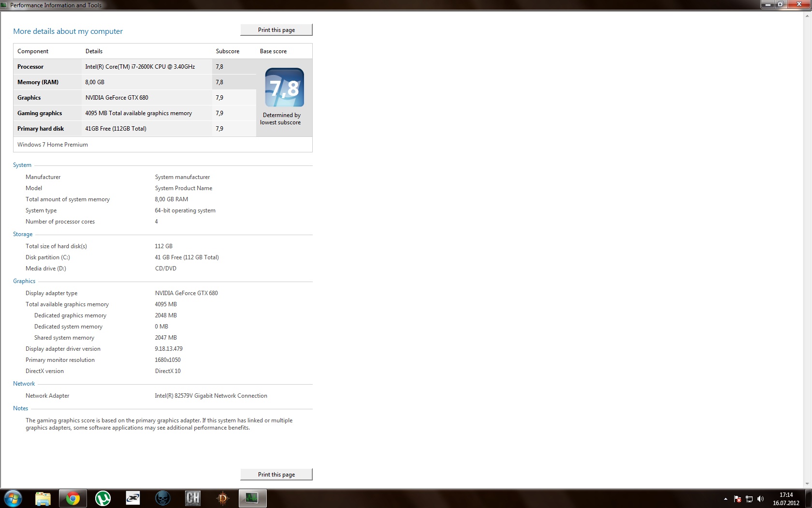Select the Primary hard disk row label
The height and width of the screenshot is (508, 812).
pos(41,129)
